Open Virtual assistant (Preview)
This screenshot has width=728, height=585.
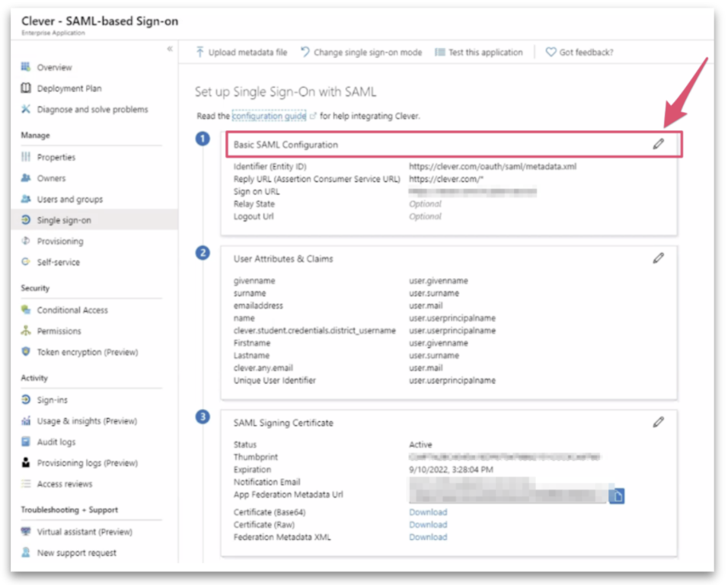pos(74,532)
